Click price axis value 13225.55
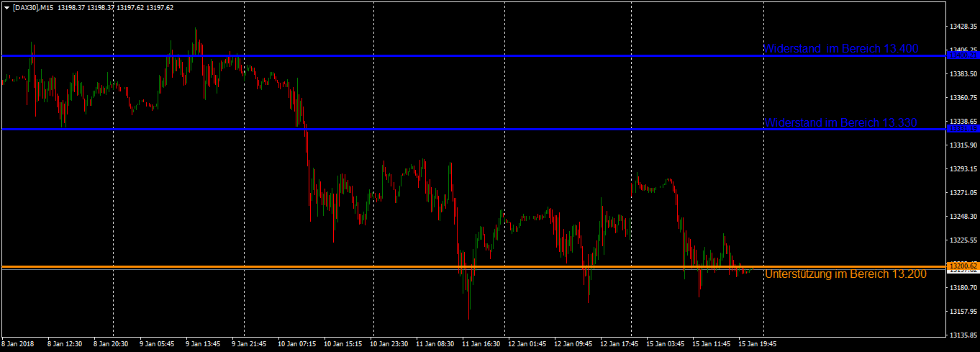Screen dimensions: 980x352 pyautogui.click(x=963, y=240)
